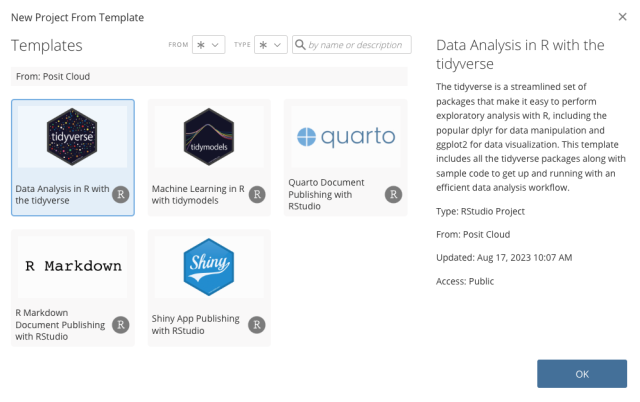Click the 'Type: RStudio Project' detail line
This screenshot has height=402, width=640.
(x=480, y=211)
